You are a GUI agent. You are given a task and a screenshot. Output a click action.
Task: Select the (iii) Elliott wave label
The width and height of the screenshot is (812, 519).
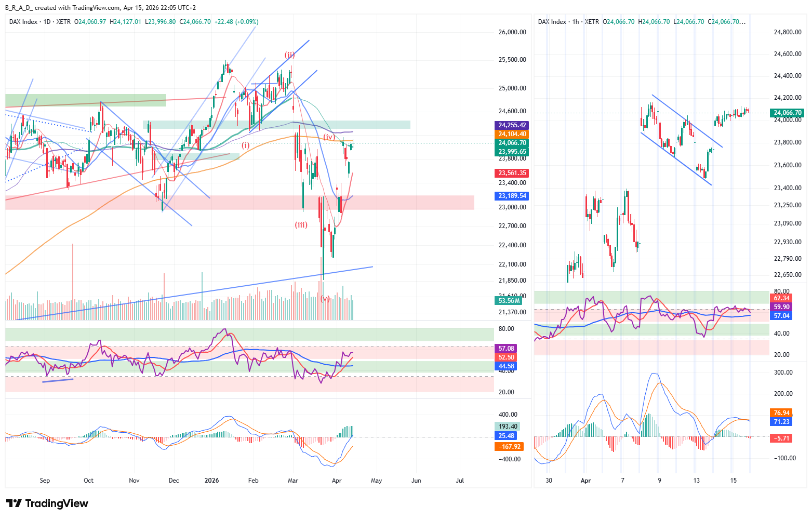tap(301, 225)
